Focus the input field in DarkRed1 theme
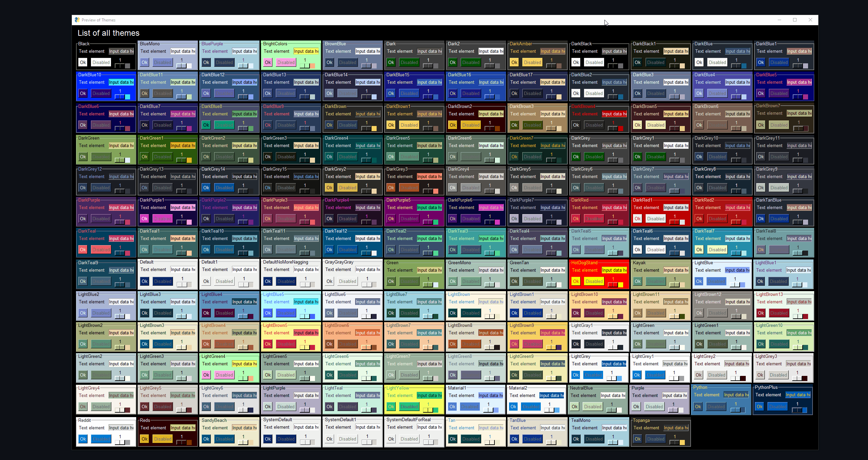 click(676, 208)
